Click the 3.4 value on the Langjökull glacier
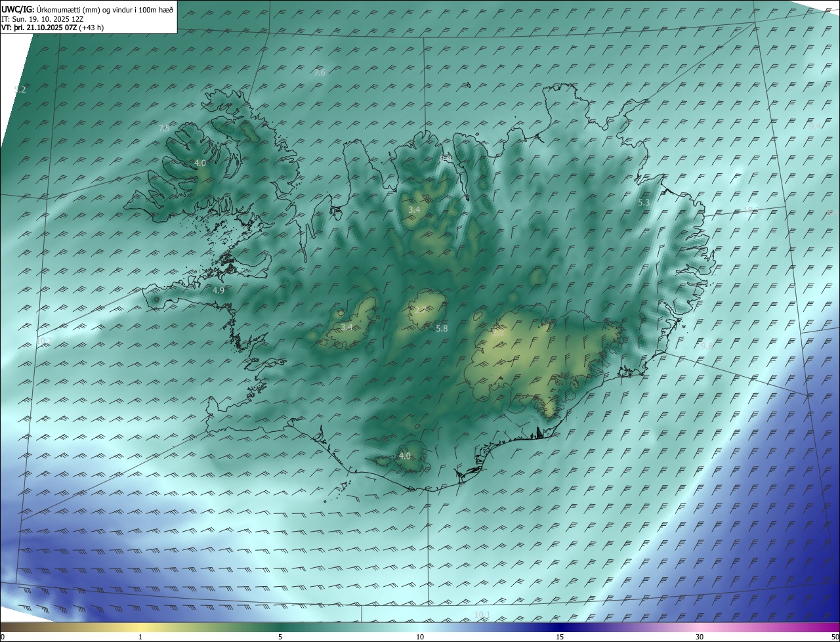Image resolution: width=840 pixels, height=642 pixels. click(x=346, y=327)
